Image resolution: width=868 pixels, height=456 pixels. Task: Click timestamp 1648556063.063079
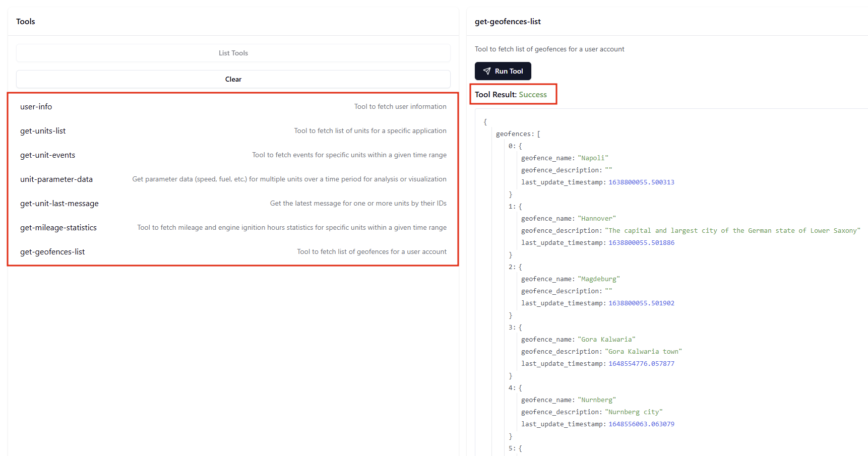641,424
